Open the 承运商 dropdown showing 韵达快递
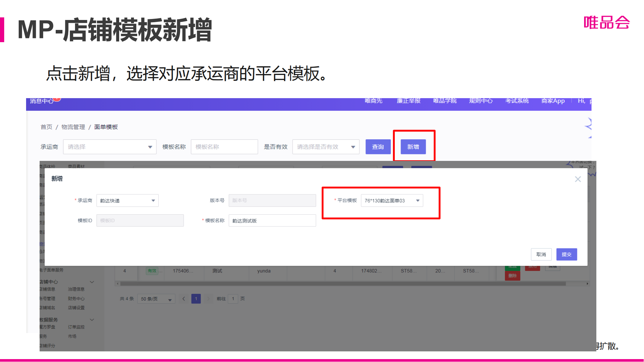The height and width of the screenshot is (362, 644). pos(128,200)
